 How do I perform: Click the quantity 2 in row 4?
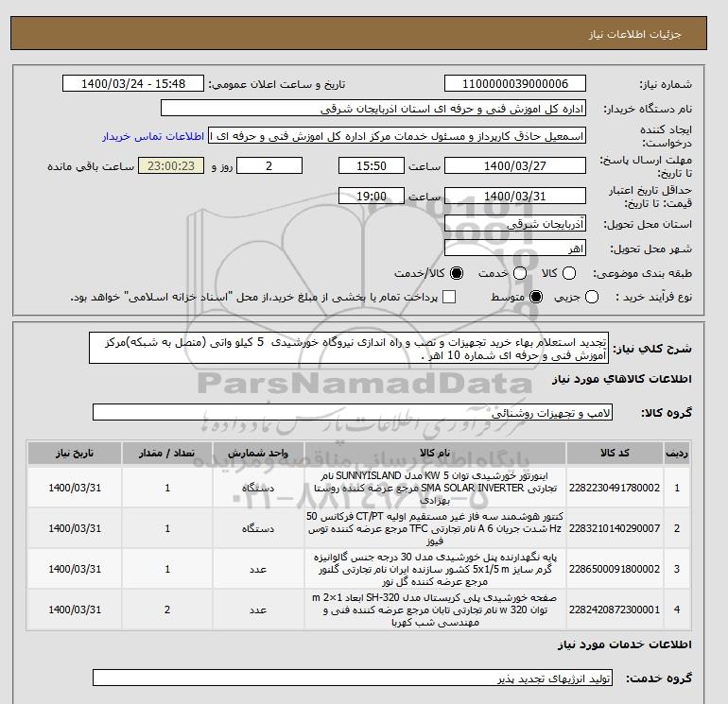[167, 610]
